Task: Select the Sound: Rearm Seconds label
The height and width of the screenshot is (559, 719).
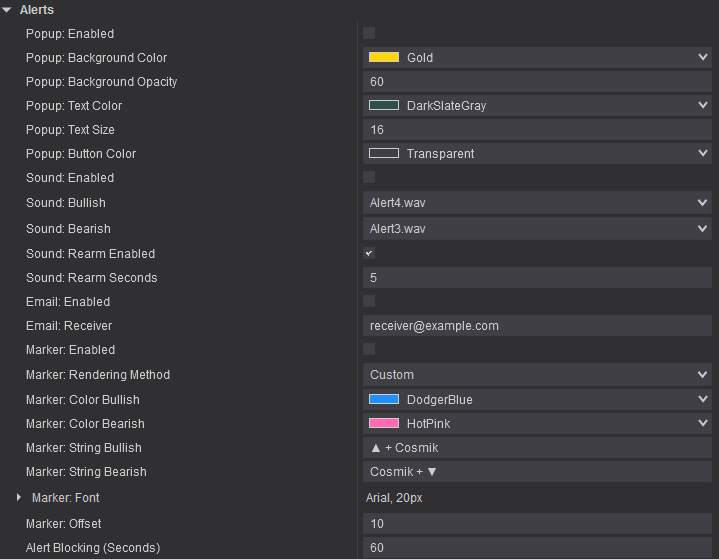Action: (92, 278)
